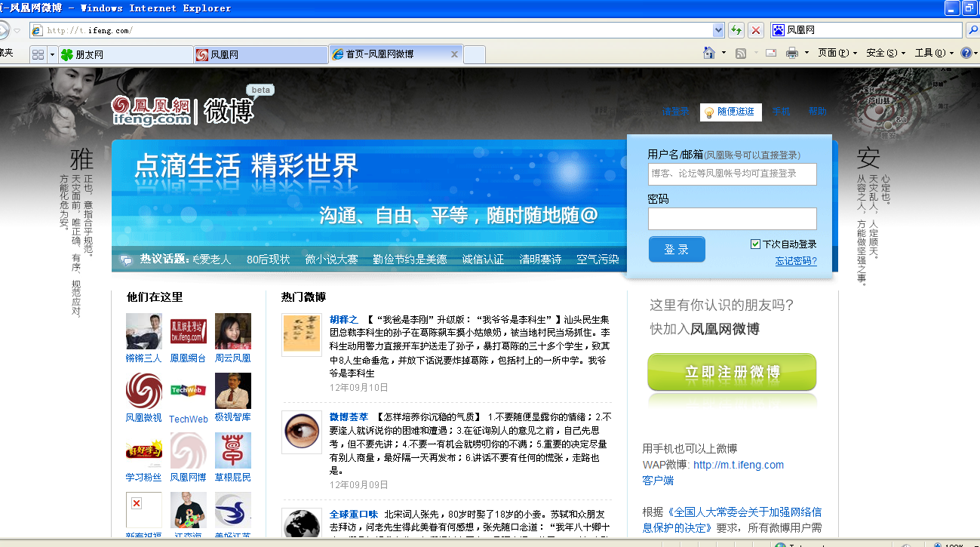Image resolution: width=980 pixels, height=547 pixels.
Task: Click the RSS feeds icon
Action: tap(741, 53)
